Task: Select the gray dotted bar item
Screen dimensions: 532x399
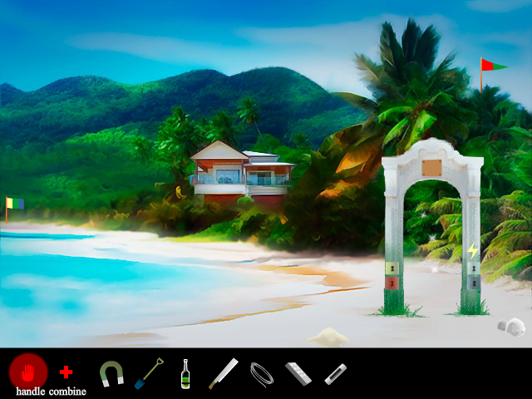Action: (298, 373)
